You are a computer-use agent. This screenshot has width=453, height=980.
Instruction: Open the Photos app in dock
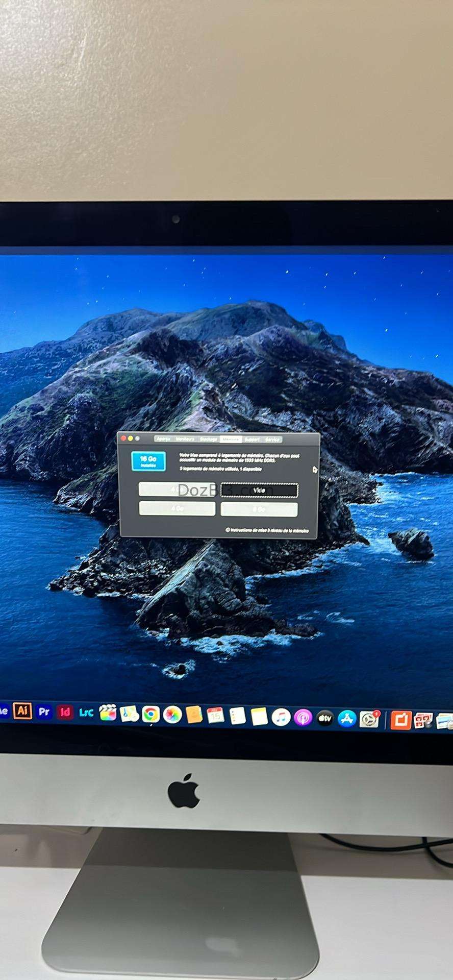click(x=172, y=715)
